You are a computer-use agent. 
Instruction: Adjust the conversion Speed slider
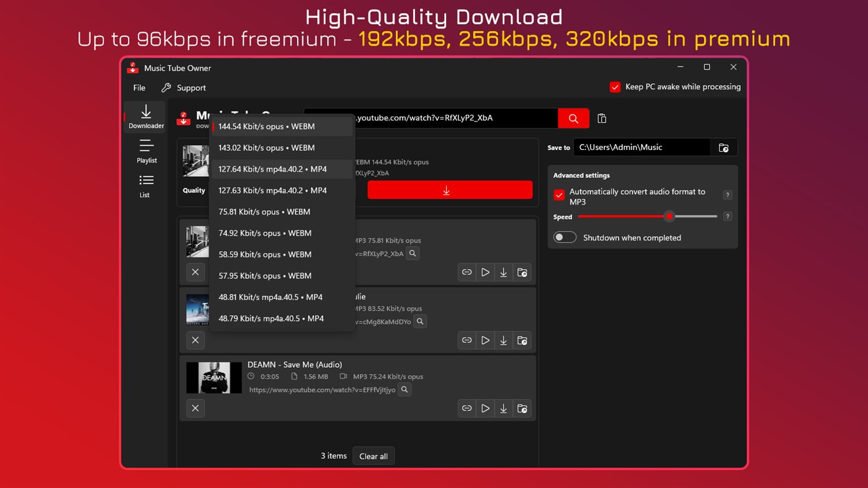tap(669, 216)
